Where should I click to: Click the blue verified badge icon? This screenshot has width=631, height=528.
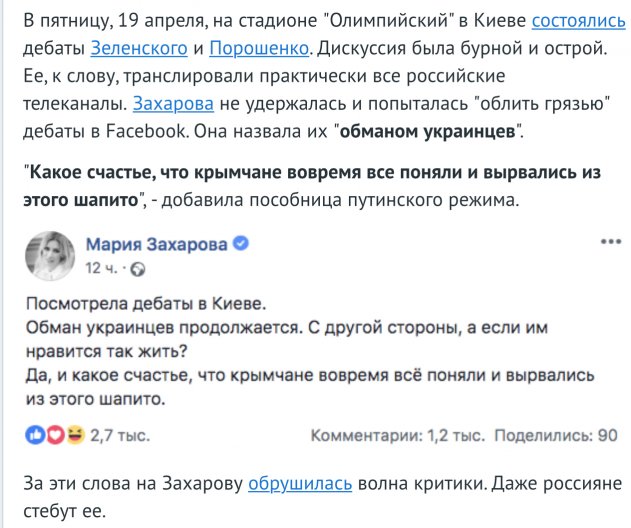[241, 245]
